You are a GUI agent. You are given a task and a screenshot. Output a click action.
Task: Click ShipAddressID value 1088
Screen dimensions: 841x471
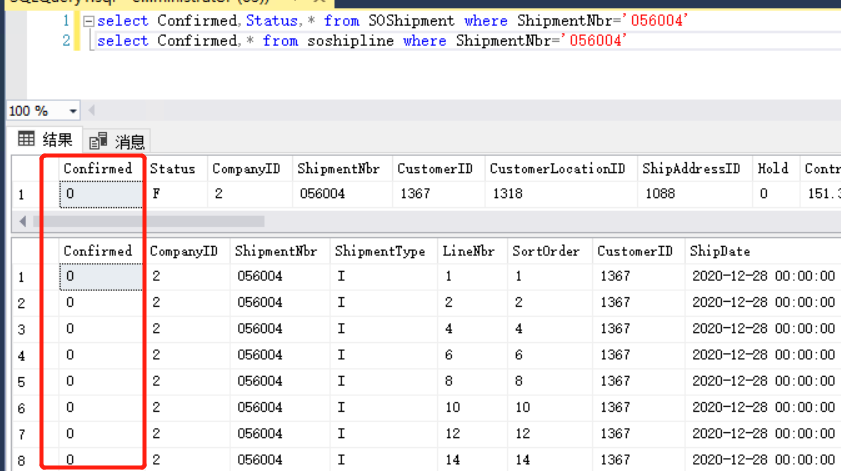coord(660,194)
